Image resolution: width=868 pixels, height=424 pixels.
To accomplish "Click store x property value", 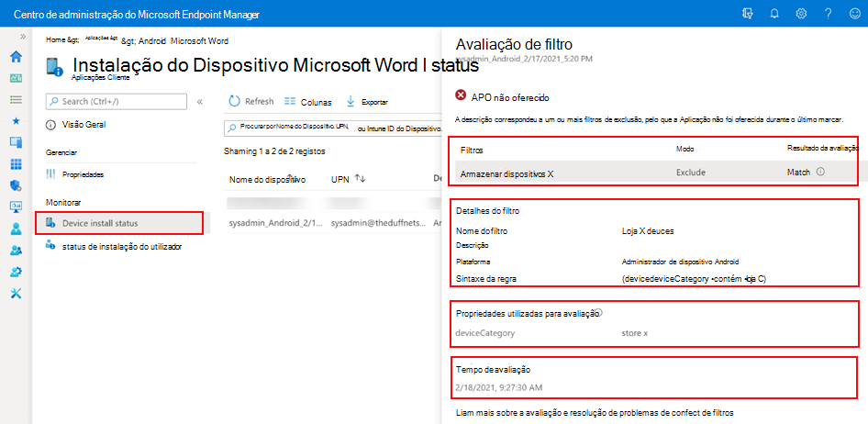I will tap(635, 333).
